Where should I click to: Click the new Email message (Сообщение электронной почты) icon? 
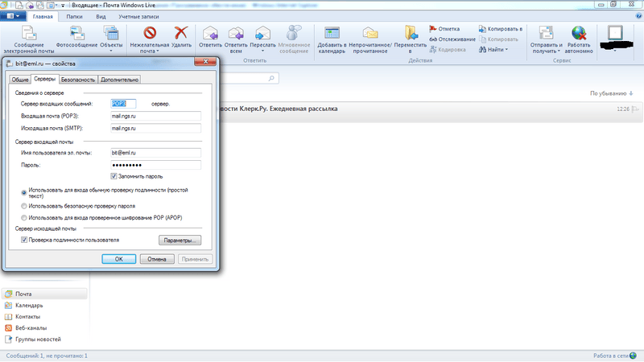[x=29, y=33]
